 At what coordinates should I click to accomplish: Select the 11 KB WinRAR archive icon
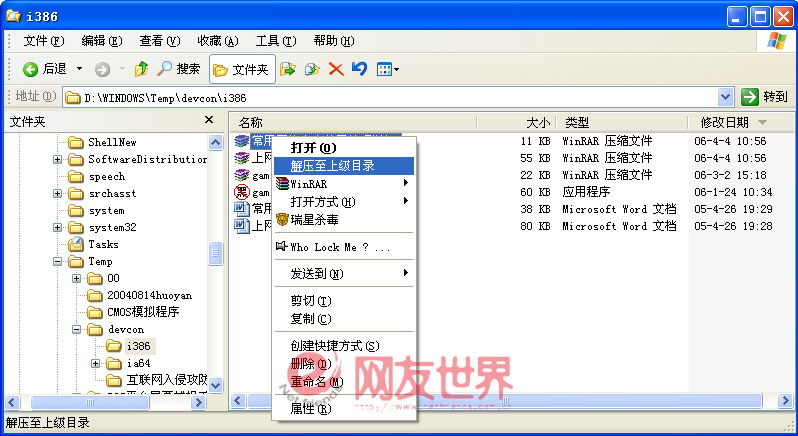[x=242, y=141]
